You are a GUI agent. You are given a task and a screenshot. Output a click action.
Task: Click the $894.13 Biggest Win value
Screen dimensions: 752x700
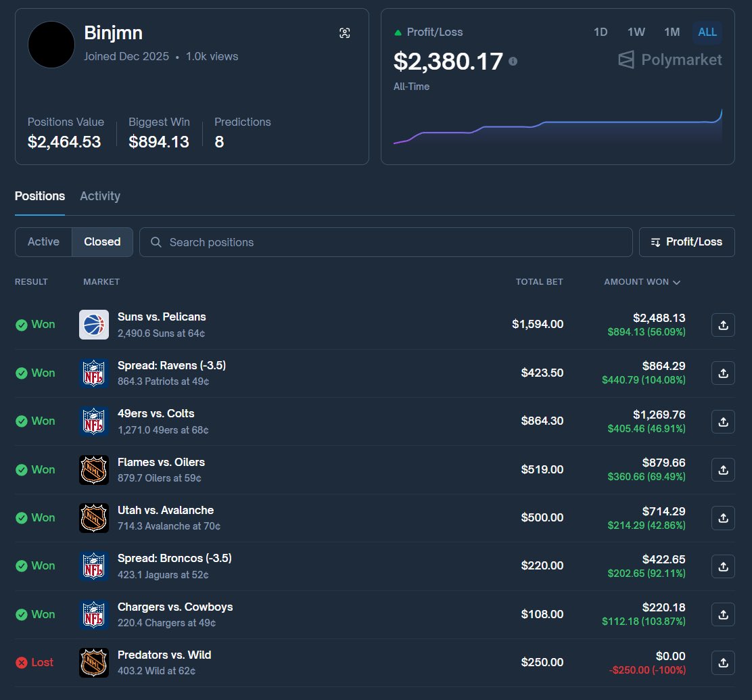(159, 142)
